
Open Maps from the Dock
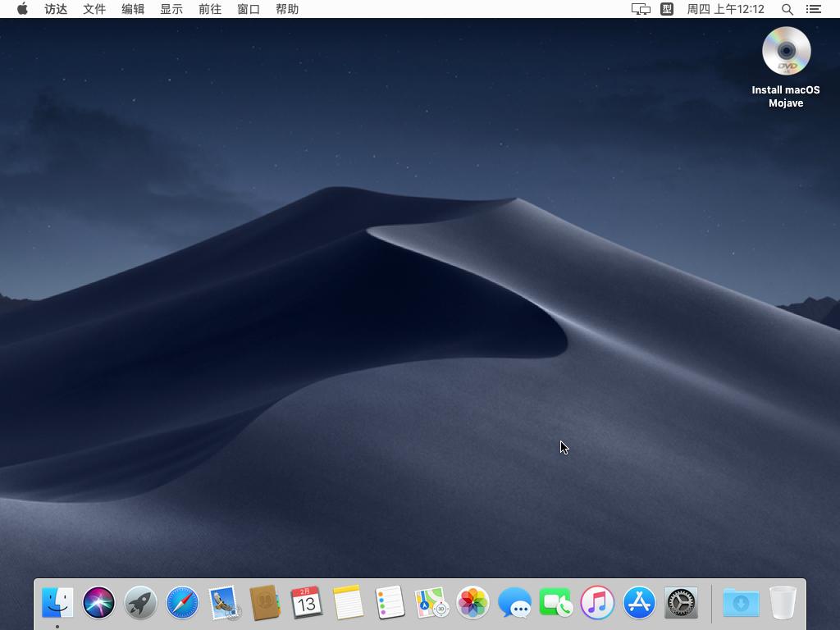431,602
